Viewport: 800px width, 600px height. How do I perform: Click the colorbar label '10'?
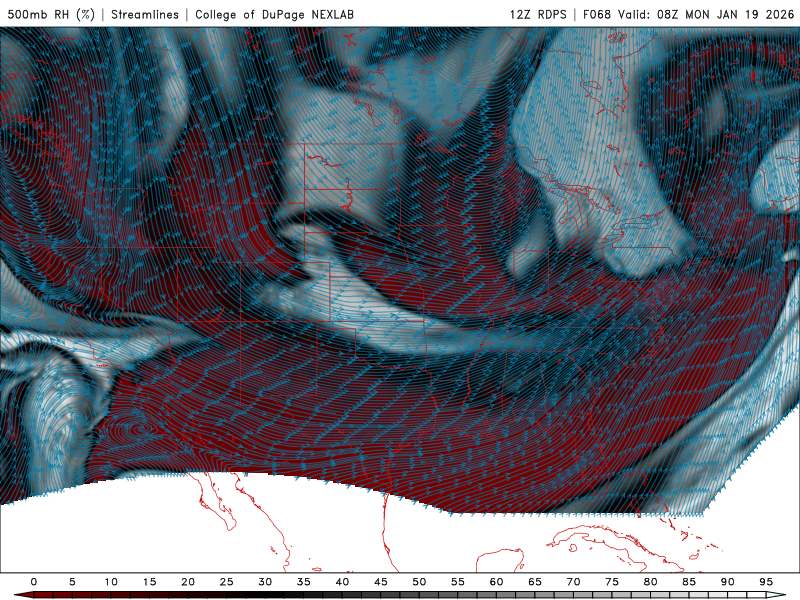pyautogui.click(x=111, y=582)
